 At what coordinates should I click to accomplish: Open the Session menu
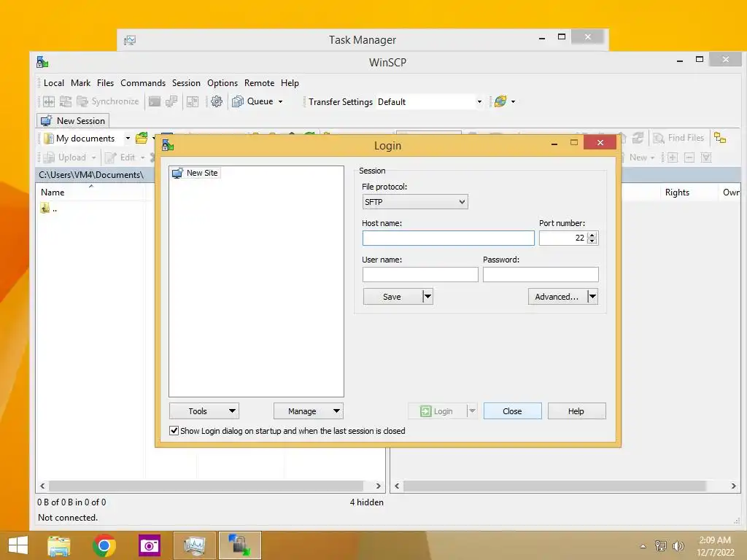pyautogui.click(x=186, y=83)
